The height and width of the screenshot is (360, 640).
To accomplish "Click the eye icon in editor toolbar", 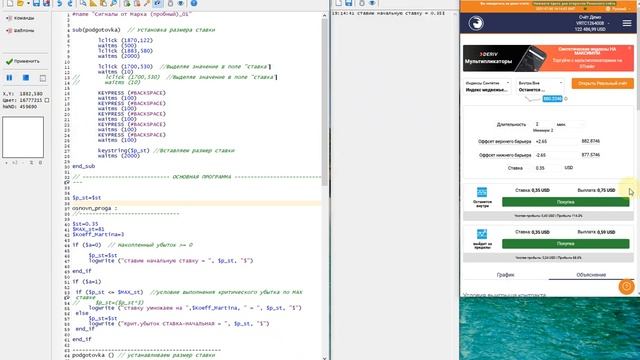I will coord(181,3).
